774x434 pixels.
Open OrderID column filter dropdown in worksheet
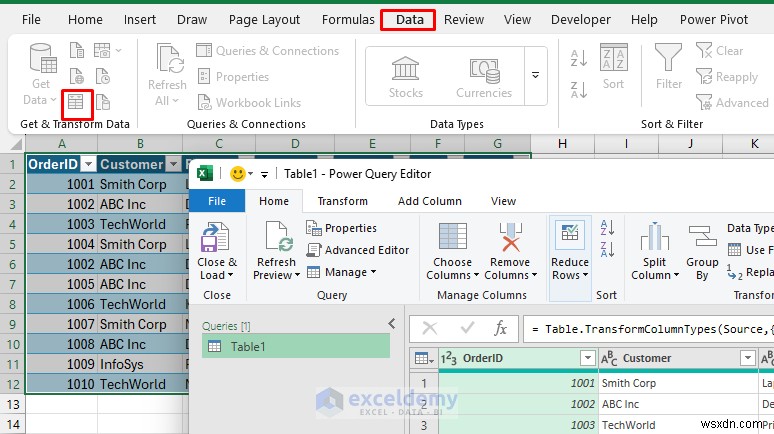88,164
